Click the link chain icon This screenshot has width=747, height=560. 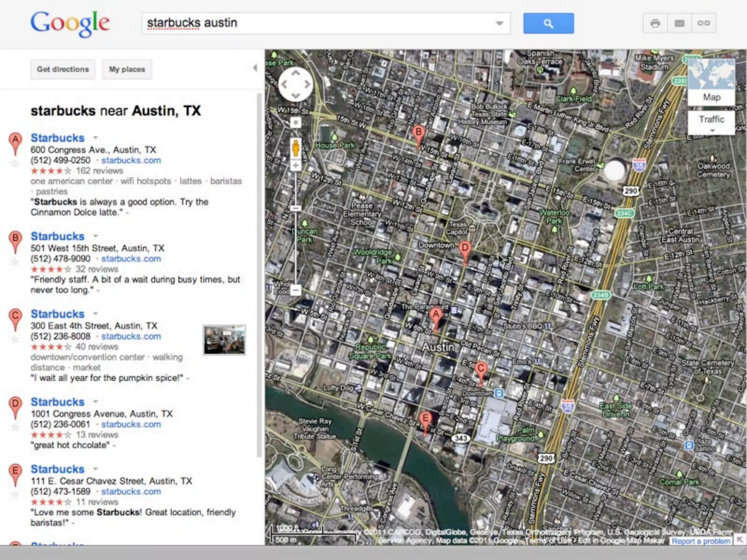click(x=704, y=24)
